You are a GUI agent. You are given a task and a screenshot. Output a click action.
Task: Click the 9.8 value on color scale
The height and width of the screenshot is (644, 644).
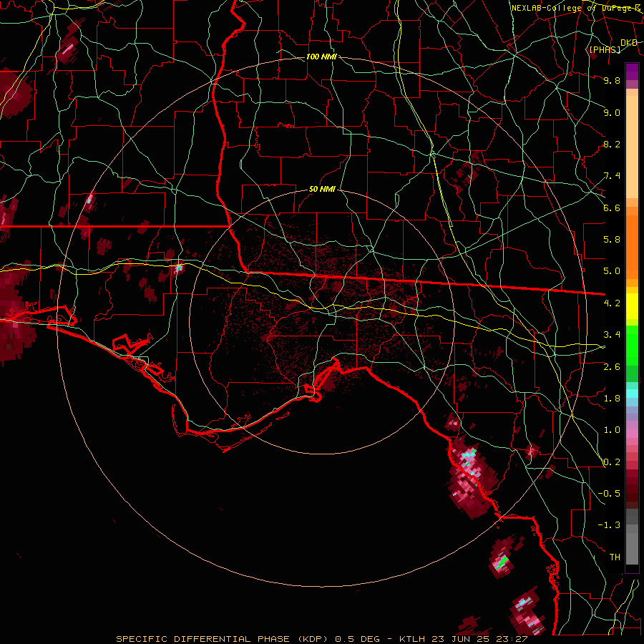(x=612, y=80)
